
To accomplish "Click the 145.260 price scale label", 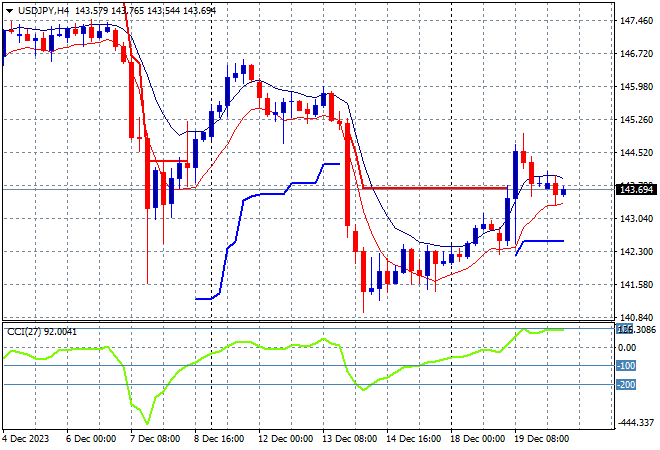I will [x=637, y=120].
